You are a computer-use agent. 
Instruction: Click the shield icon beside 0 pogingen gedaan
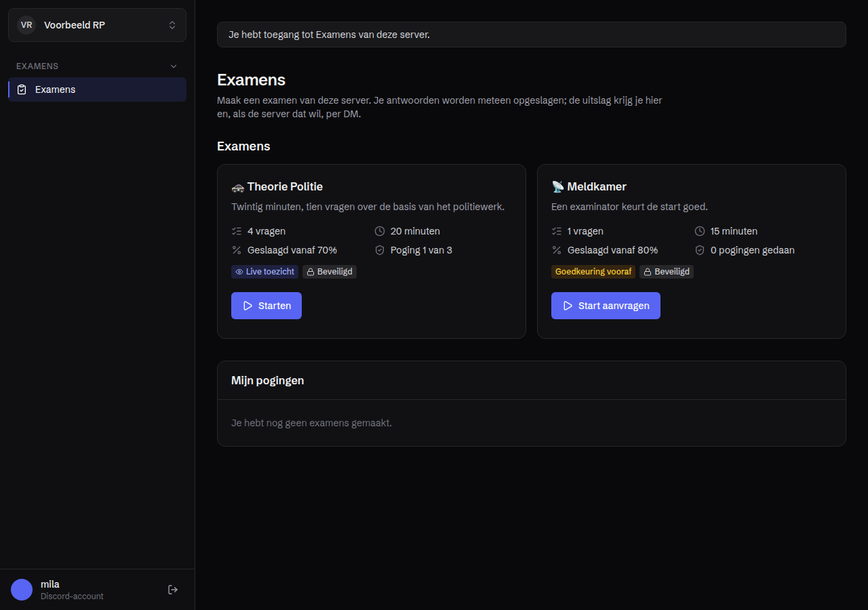click(700, 250)
